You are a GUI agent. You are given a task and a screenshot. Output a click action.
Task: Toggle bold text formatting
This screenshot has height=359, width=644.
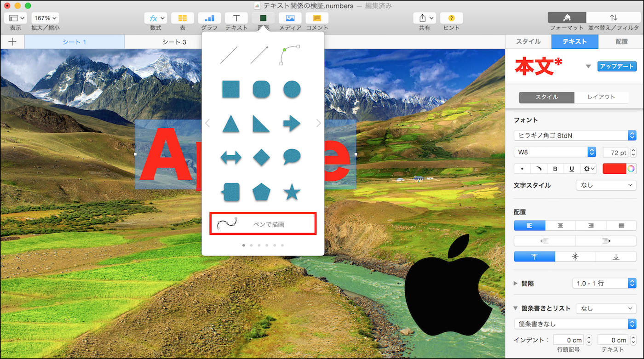555,169
